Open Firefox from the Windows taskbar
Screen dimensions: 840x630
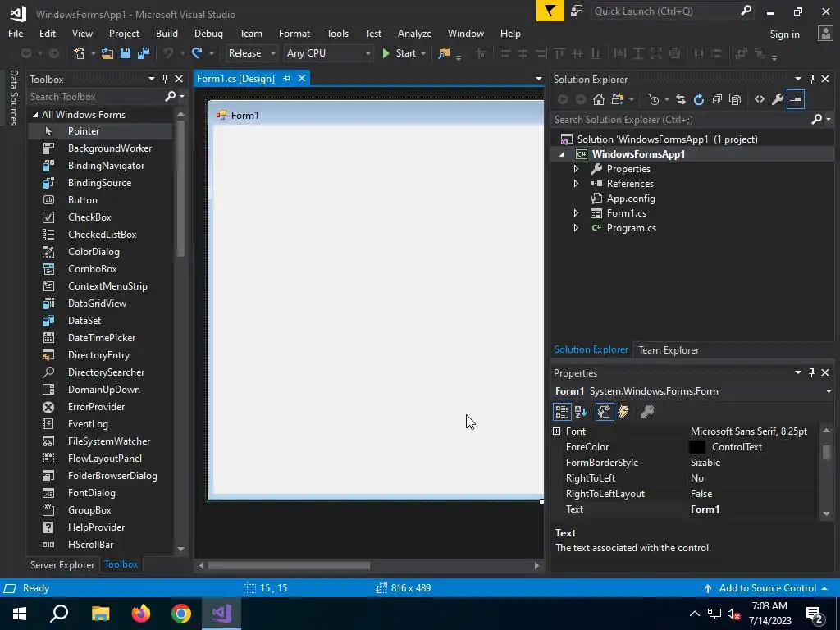click(141, 614)
